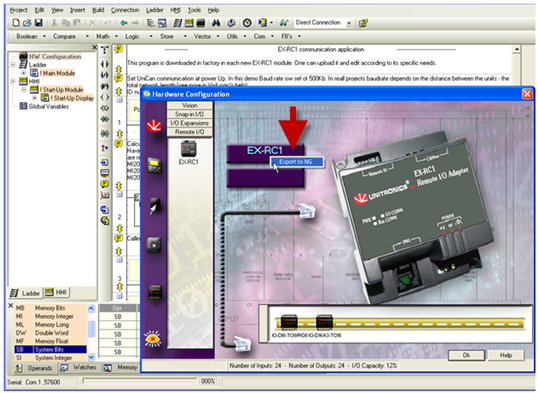The width and height of the screenshot is (538, 393).
Task: Click Help in Hardware Configuration dialog
Action: click(x=506, y=355)
